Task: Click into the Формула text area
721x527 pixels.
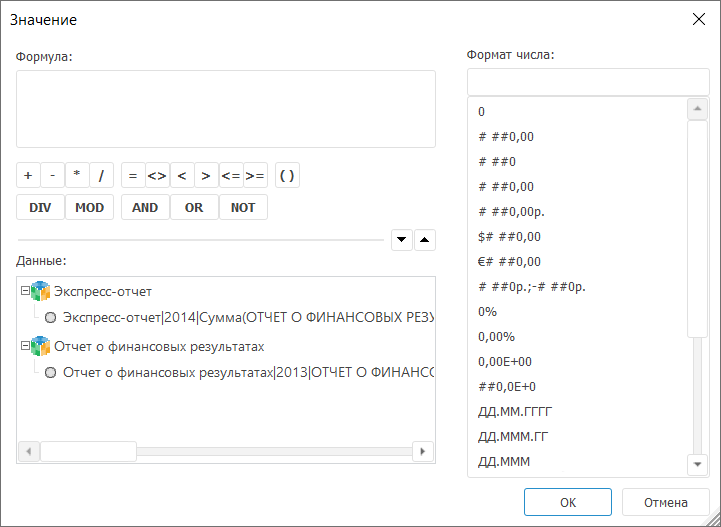Action: [x=225, y=109]
